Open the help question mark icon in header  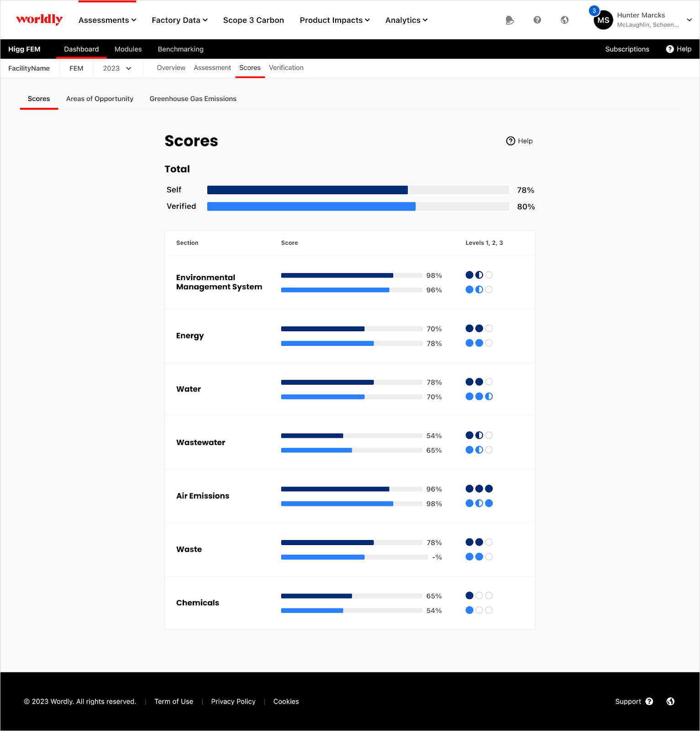pos(537,20)
